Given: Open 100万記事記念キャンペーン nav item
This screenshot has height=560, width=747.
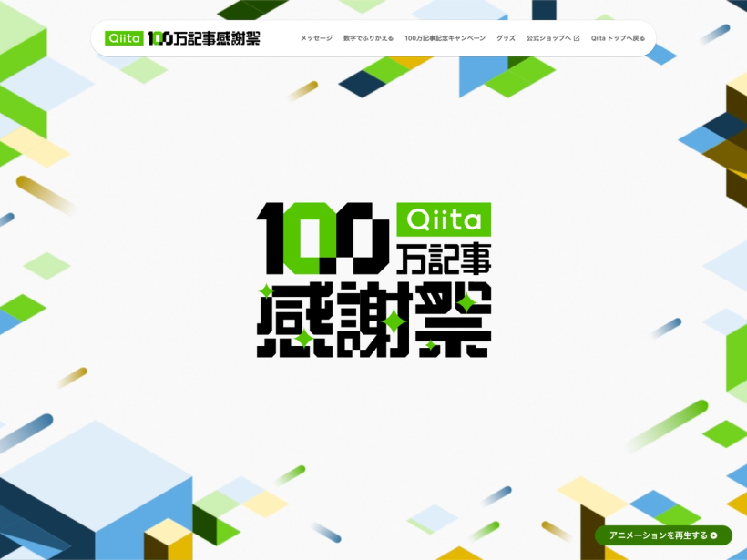Looking at the screenshot, I should click(445, 38).
